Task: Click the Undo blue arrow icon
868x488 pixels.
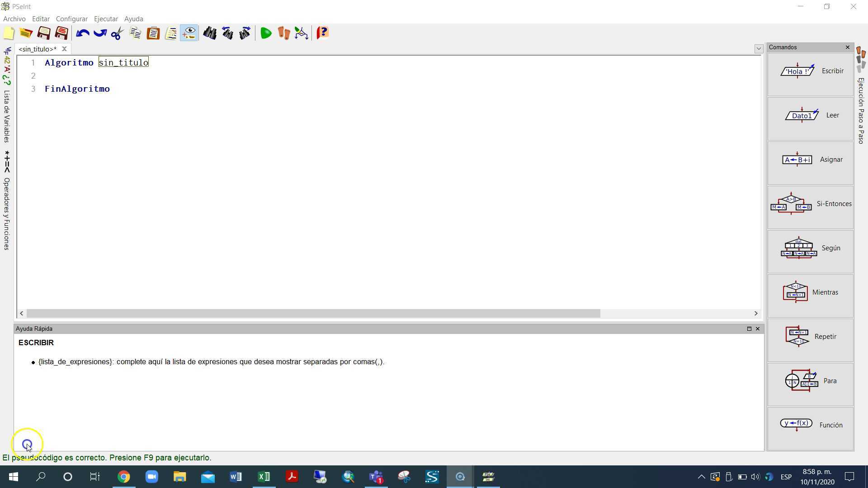Action: 82,33
